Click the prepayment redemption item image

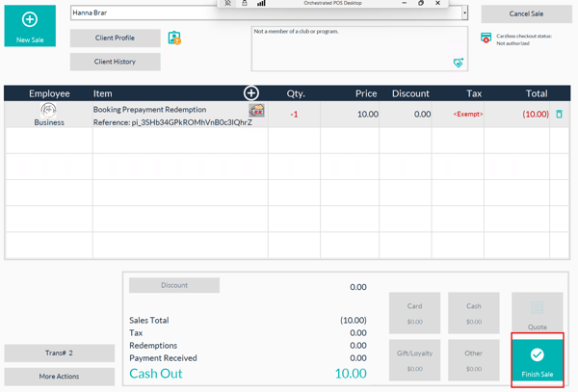pyautogui.click(x=256, y=112)
